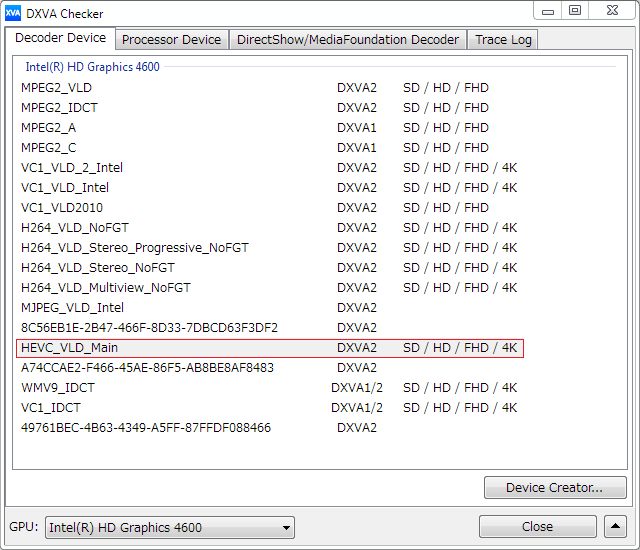The image size is (640, 550).
Task: Click the Intel(R) HD Graphics 4600 group header
Action: [x=93, y=67]
